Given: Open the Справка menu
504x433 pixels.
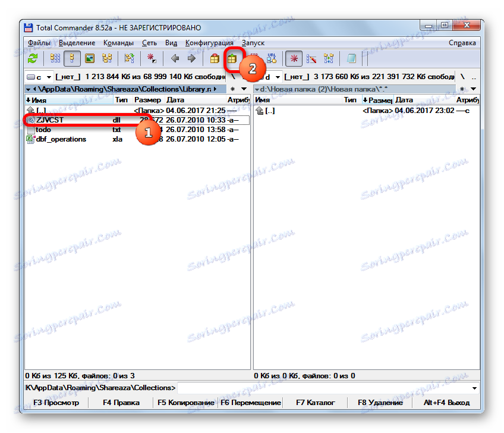Looking at the screenshot, I should [462, 43].
